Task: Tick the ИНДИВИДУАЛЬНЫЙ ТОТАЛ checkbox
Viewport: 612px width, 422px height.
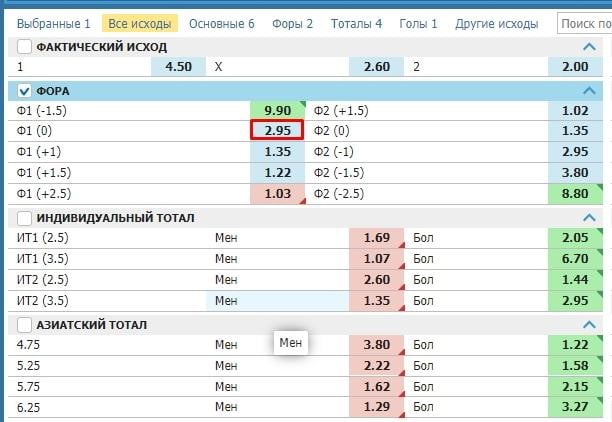Action: [x=25, y=217]
